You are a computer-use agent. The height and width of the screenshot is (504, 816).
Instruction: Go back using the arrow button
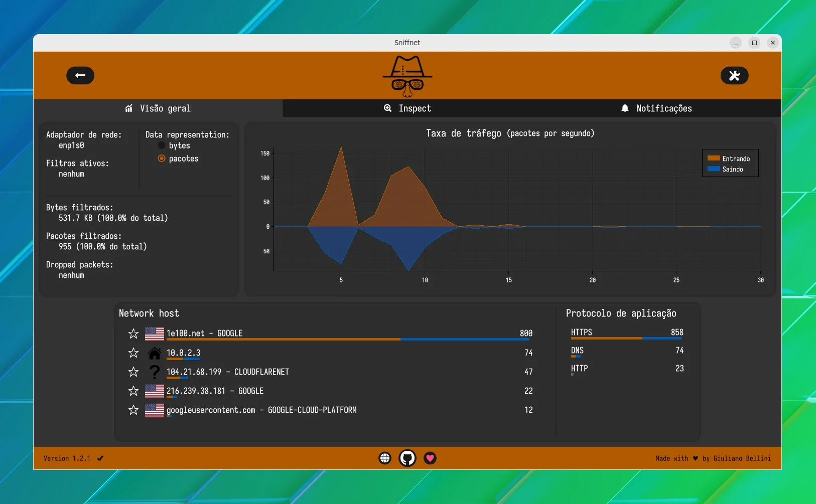pos(80,76)
